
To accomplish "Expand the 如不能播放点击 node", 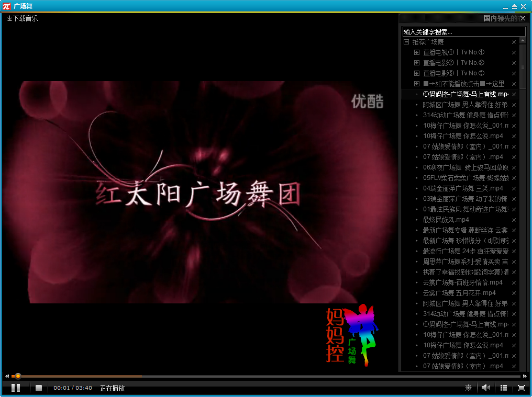I will point(417,84).
